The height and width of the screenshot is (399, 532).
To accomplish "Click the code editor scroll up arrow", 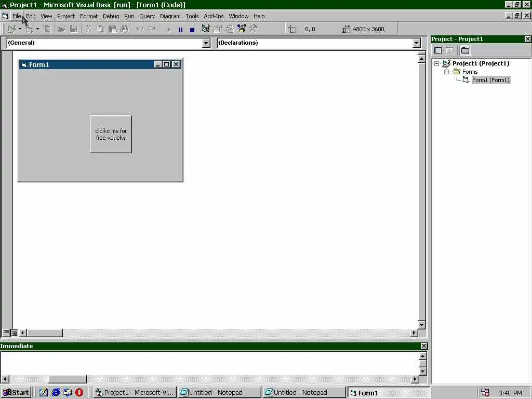I will coord(421,59).
